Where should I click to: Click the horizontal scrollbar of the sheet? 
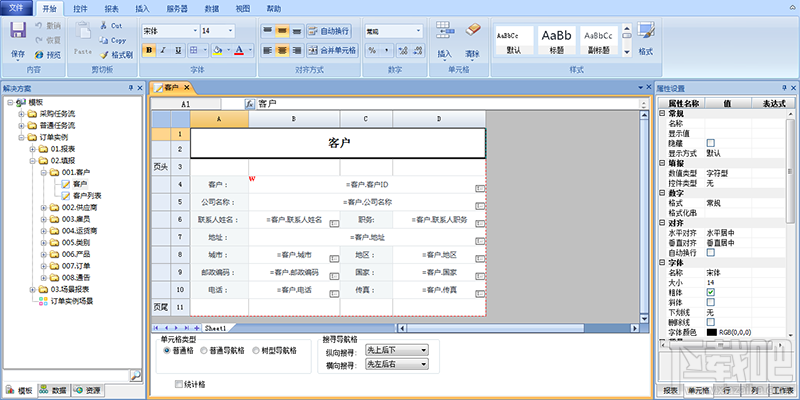[x=518, y=328]
